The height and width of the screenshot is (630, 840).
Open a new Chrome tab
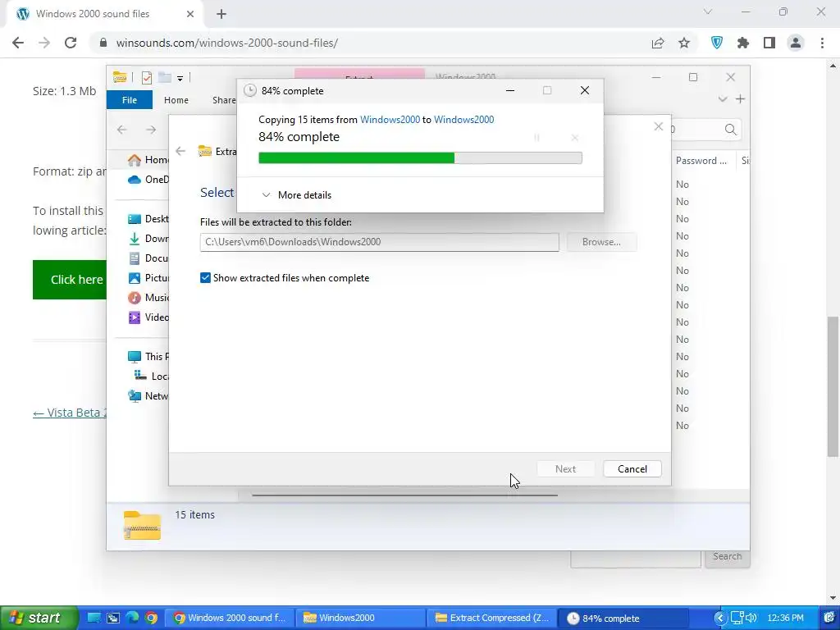coord(221,14)
